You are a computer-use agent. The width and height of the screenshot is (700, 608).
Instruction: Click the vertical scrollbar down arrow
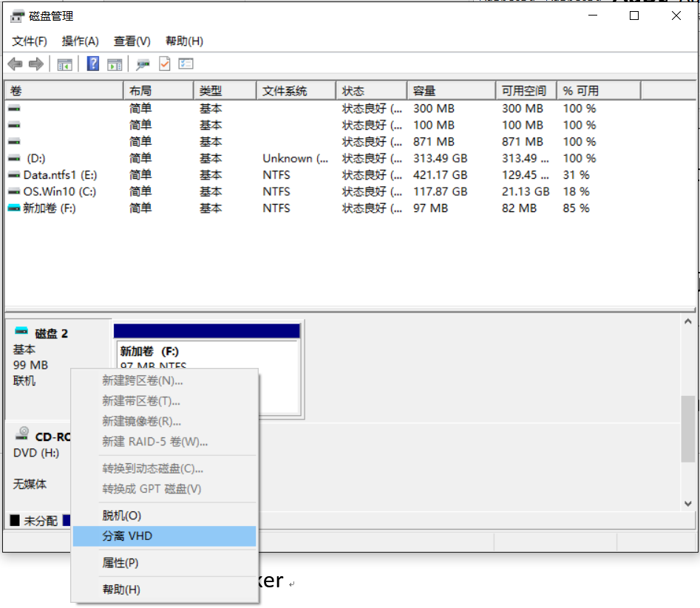click(x=687, y=504)
